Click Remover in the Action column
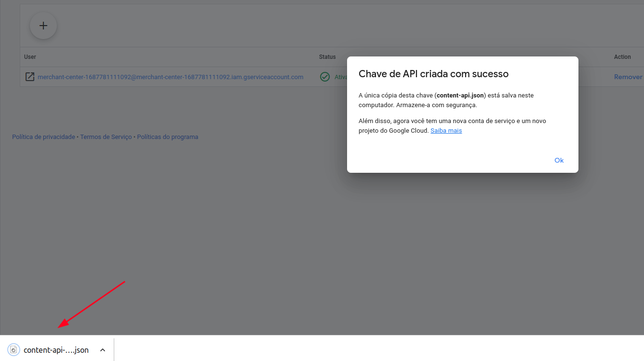Viewport: 644px width, 361px height. (x=628, y=77)
